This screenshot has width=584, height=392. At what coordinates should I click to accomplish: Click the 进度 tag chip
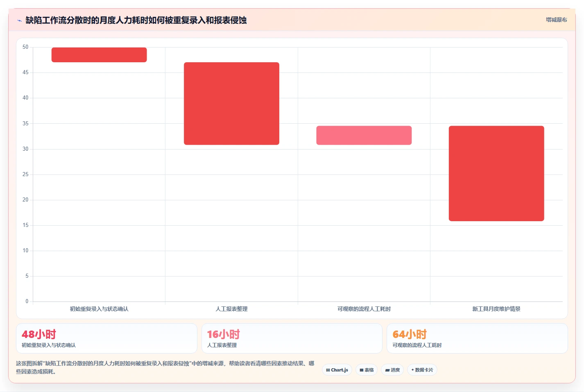(392, 370)
